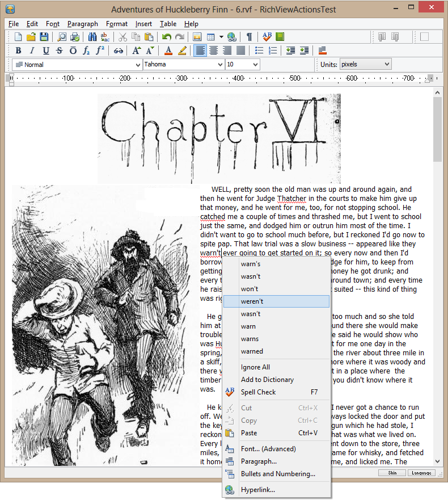
Task: Click the Save document icon
Action: (x=44, y=37)
